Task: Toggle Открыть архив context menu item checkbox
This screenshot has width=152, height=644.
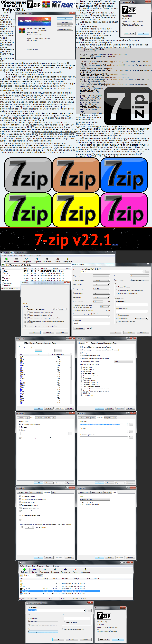Action: (81, 367)
